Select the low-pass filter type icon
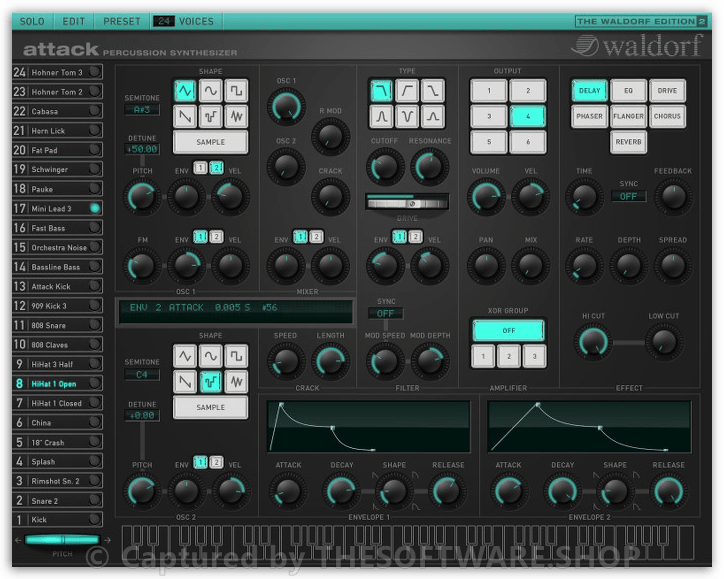 (381, 92)
